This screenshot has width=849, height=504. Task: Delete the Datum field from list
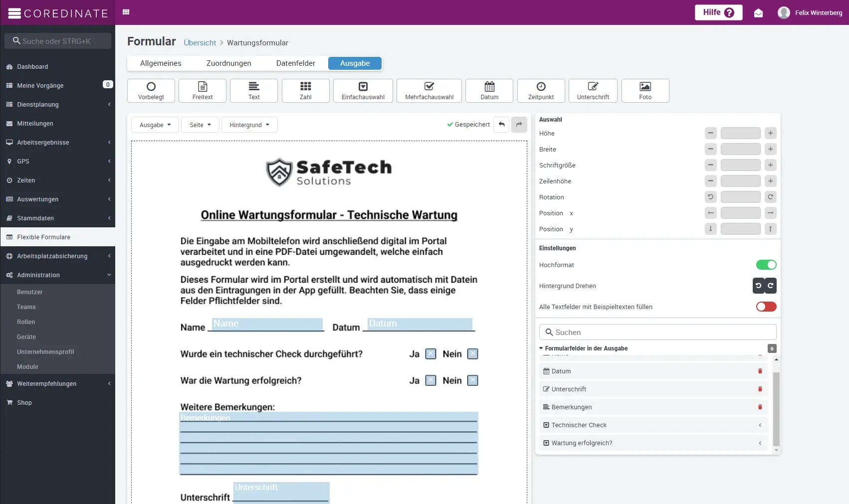pos(760,371)
